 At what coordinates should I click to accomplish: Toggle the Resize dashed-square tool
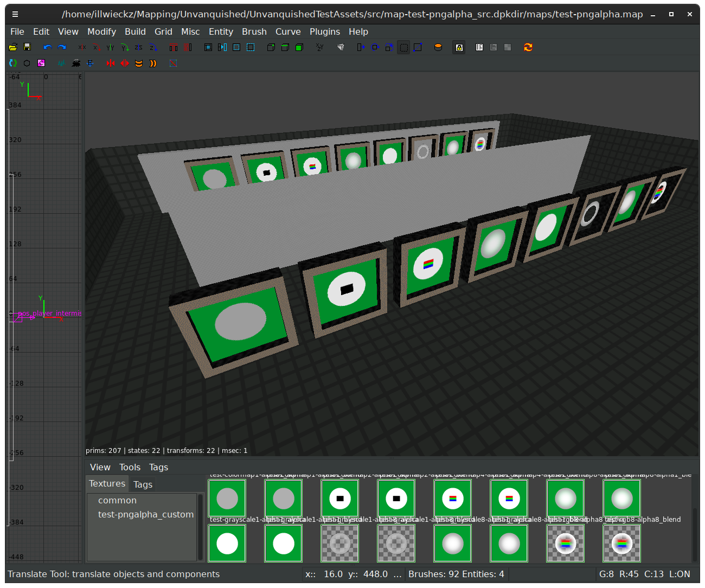[403, 47]
